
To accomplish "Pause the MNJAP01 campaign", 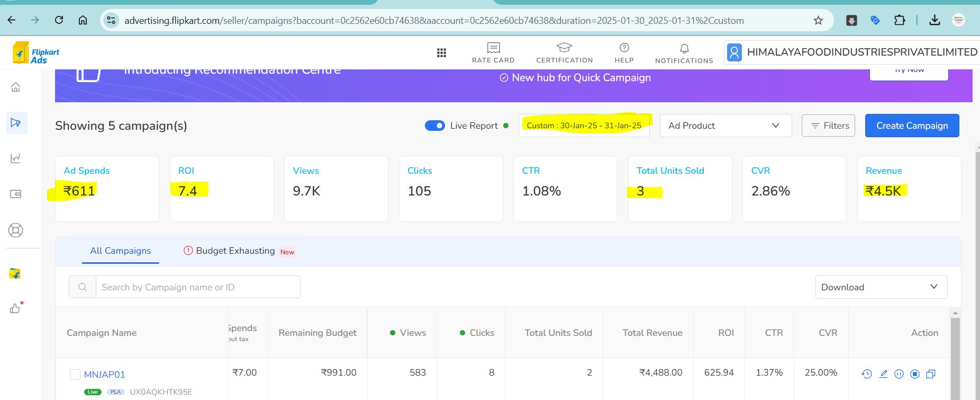I will pos(899,374).
